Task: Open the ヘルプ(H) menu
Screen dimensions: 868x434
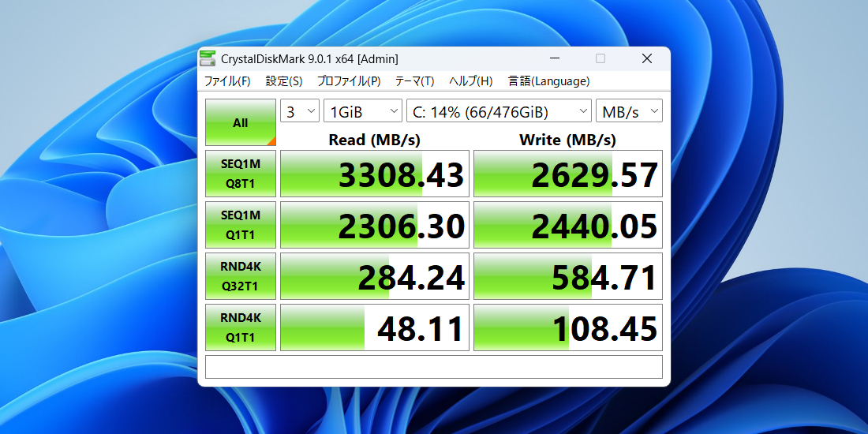Action: tap(471, 81)
